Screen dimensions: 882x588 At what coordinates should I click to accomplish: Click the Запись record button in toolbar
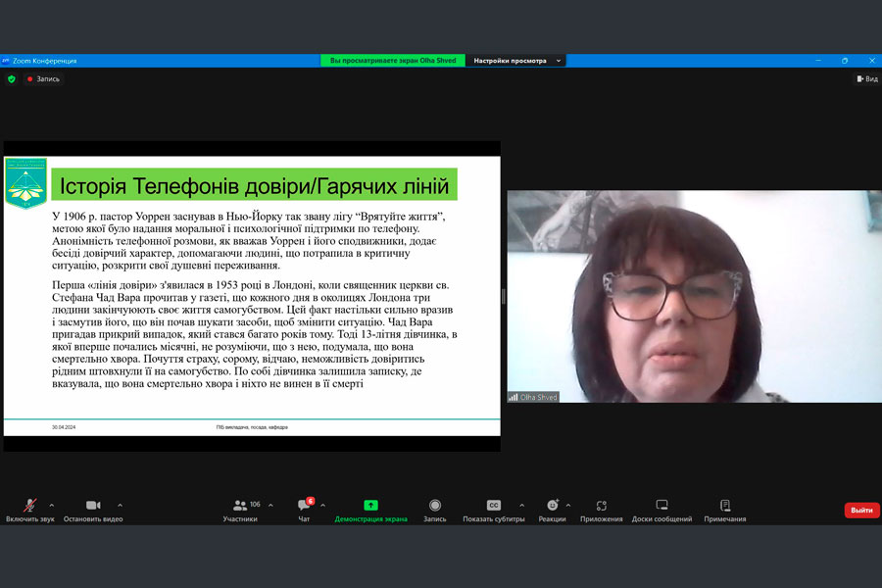click(x=435, y=511)
